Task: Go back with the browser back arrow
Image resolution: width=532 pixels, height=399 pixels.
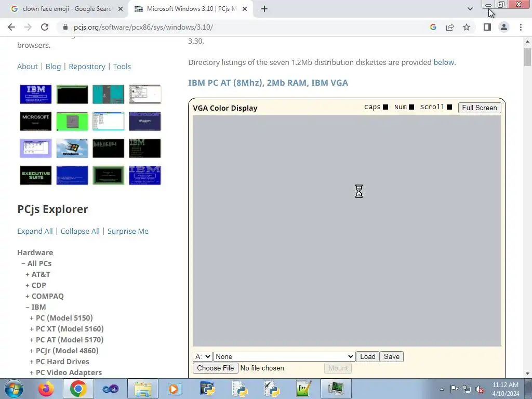Action: (11, 27)
